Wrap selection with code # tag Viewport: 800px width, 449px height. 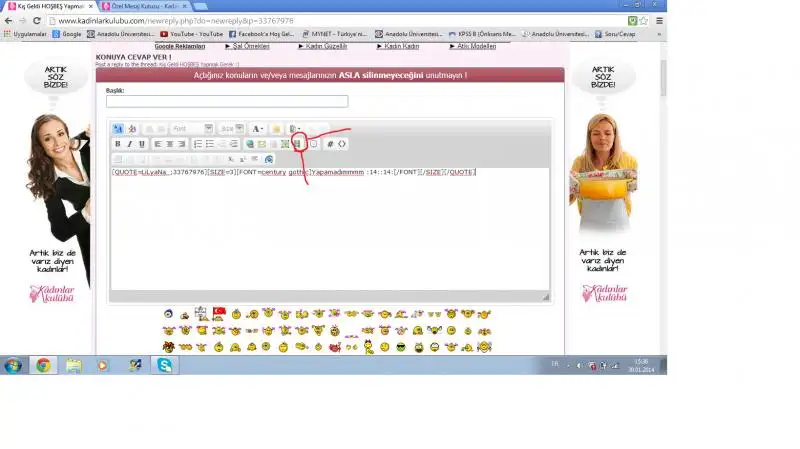click(330, 144)
